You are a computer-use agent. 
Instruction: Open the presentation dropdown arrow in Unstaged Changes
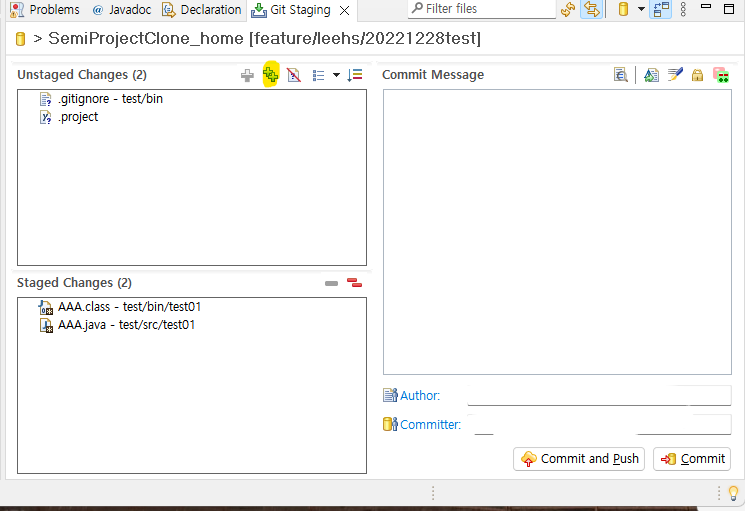(x=336, y=75)
